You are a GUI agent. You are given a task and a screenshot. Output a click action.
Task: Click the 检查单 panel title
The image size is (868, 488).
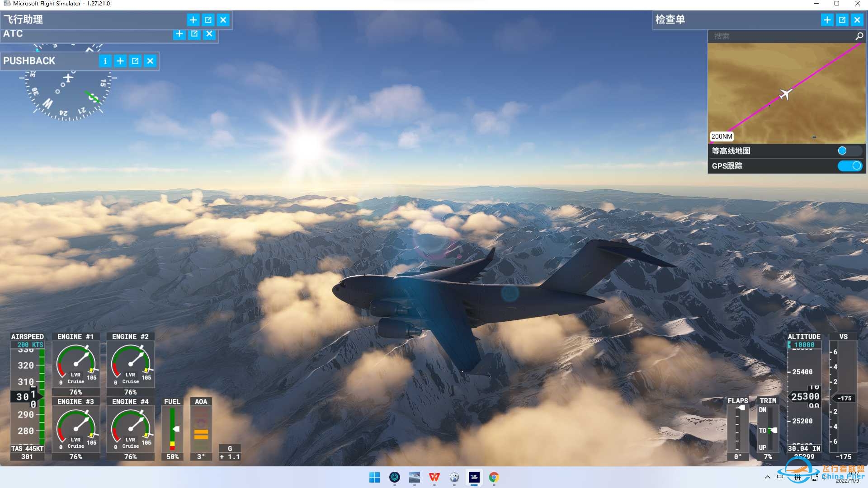(x=670, y=20)
